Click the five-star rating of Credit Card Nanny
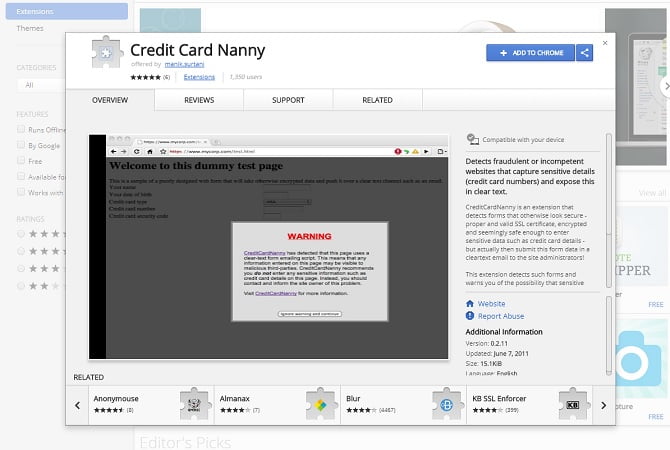Image resolution: width=670 pixels, height=450 pixels. (145, 77)
